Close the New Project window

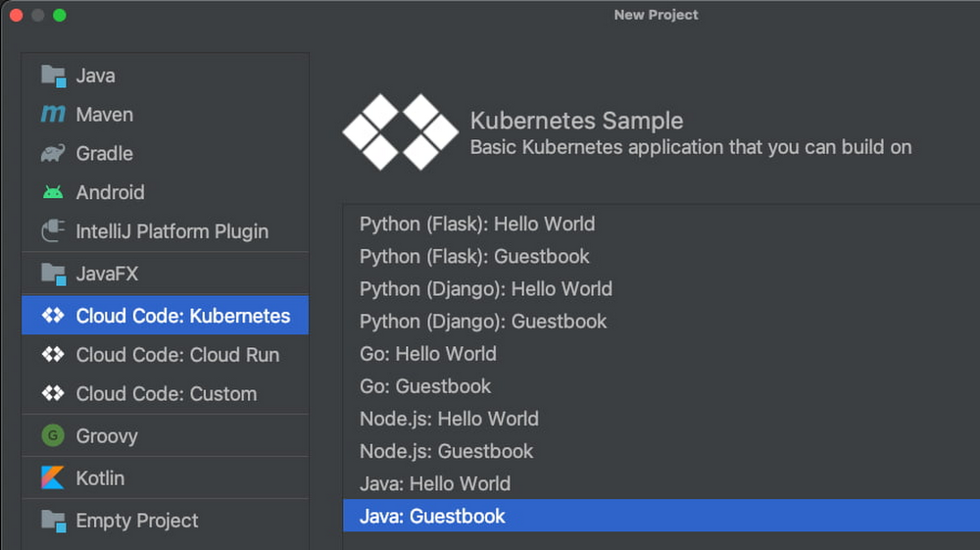pyautogui.click(x=17, y=15)
